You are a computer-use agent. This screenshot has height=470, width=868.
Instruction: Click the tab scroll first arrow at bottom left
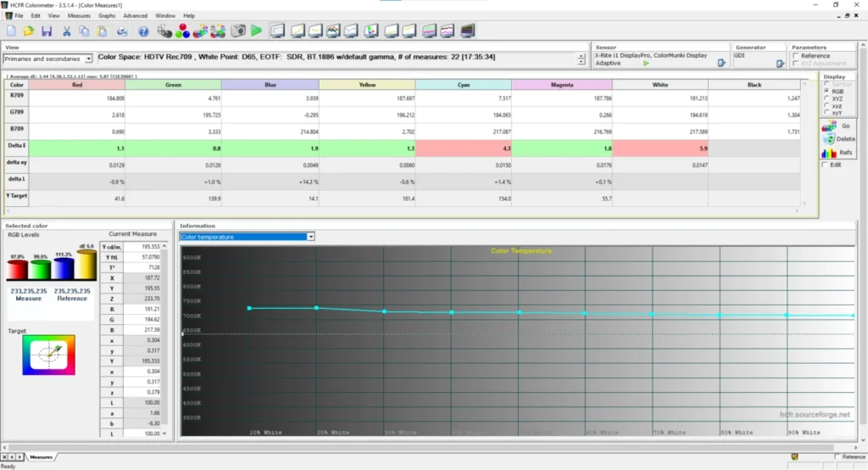(4, 456)
